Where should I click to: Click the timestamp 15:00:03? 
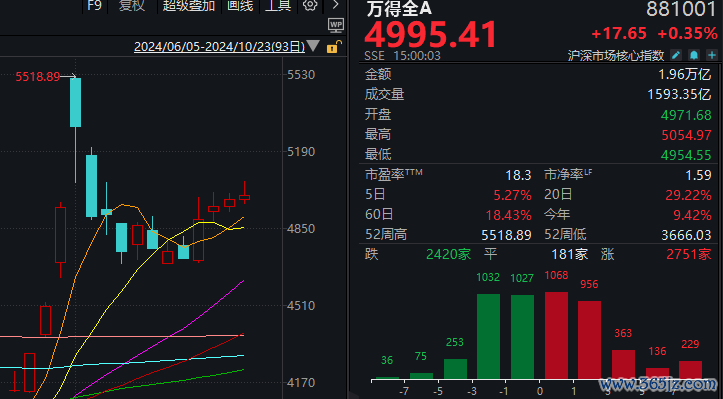point(417,56)
